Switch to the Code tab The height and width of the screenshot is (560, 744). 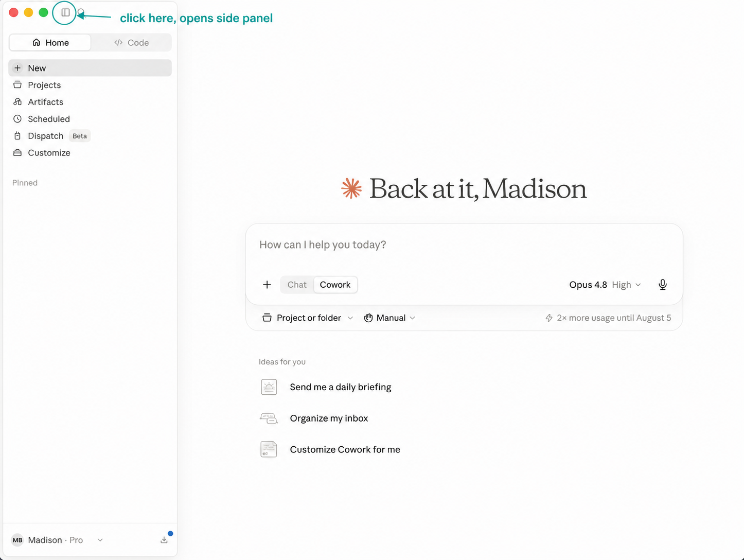point(131,43)
